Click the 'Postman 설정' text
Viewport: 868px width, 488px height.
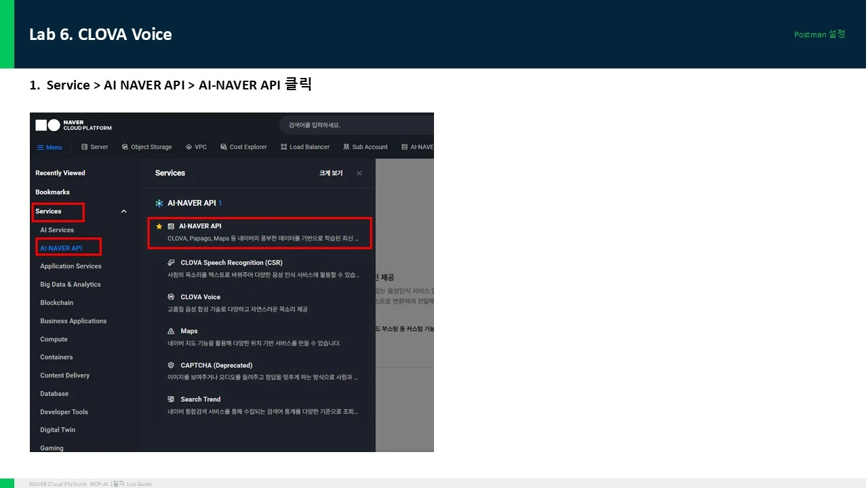pos(820,34)
